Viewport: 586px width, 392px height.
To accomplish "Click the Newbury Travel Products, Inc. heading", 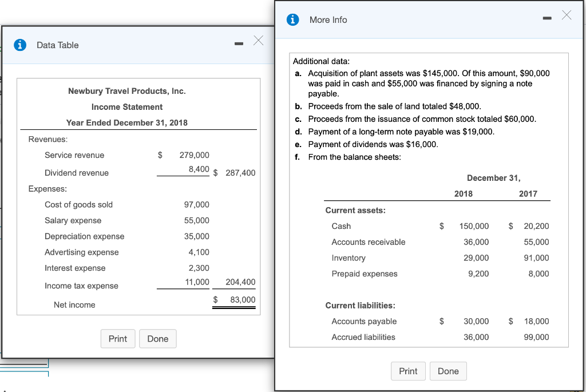I will [x=126, y=91].
